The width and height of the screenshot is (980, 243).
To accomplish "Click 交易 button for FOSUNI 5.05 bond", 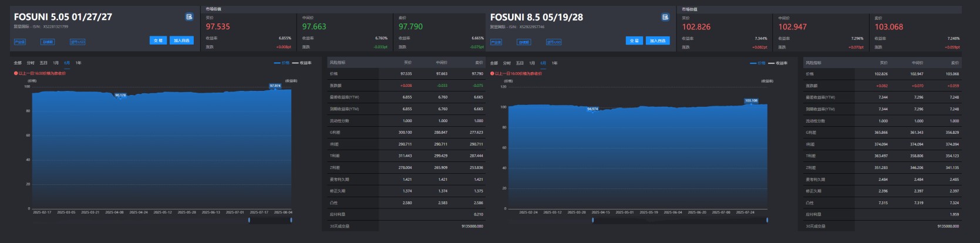I will coord(158,41).
